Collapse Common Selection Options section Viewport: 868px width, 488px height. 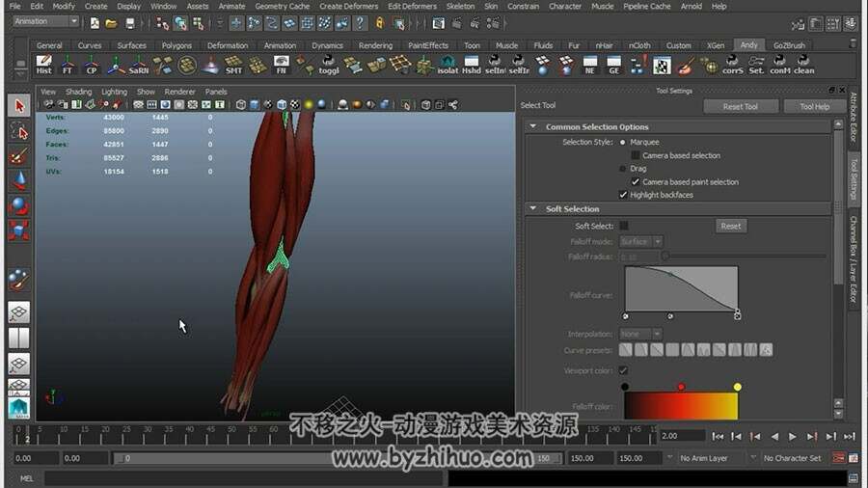click(x=533, y=126)
